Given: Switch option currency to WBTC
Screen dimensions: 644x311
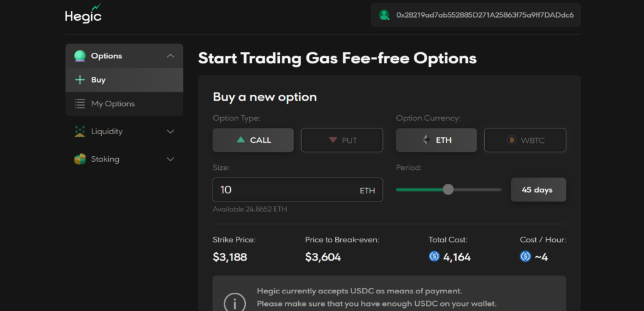Looking at the screenshot, I should point(525,140).
